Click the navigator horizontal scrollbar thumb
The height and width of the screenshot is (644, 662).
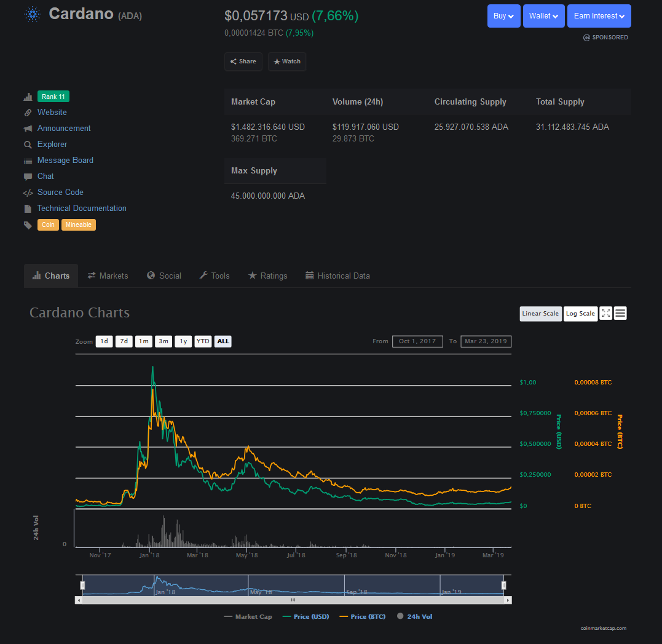point(293,600)
